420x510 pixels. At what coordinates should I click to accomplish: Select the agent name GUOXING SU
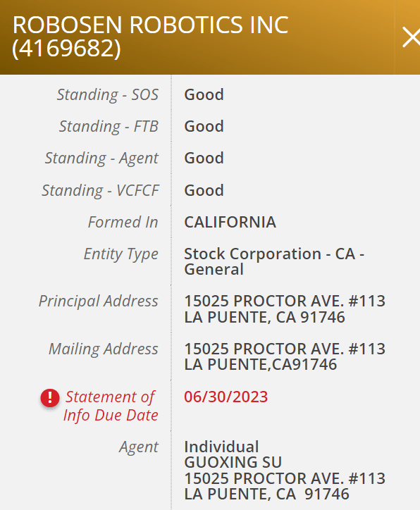click(x=233, y=462)
